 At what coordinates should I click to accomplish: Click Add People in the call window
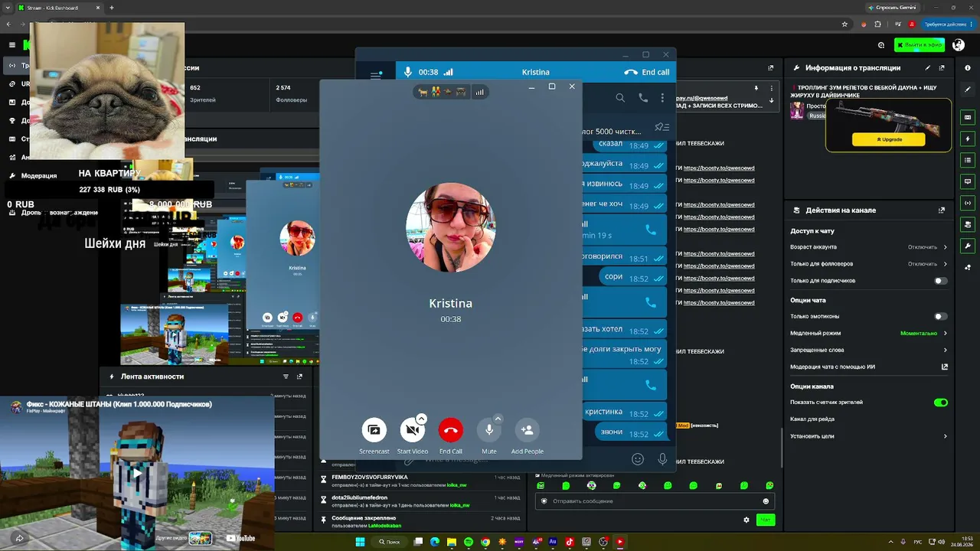527,430
